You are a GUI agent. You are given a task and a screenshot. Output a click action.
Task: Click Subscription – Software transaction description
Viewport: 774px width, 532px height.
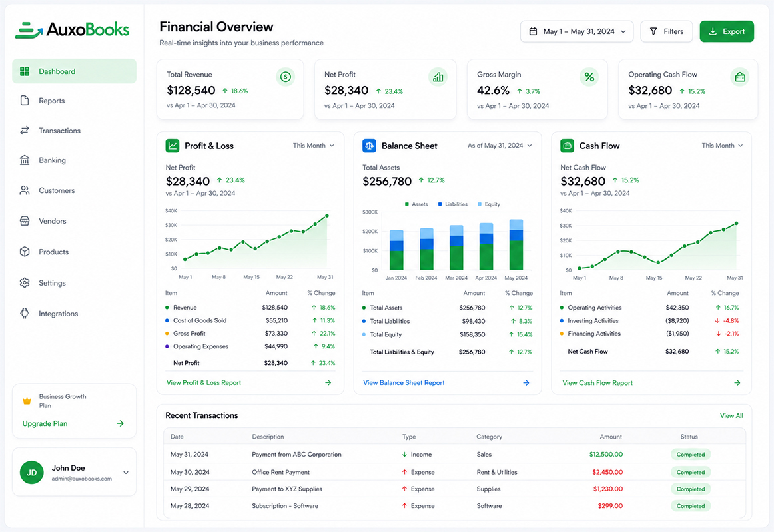point(285,506)
